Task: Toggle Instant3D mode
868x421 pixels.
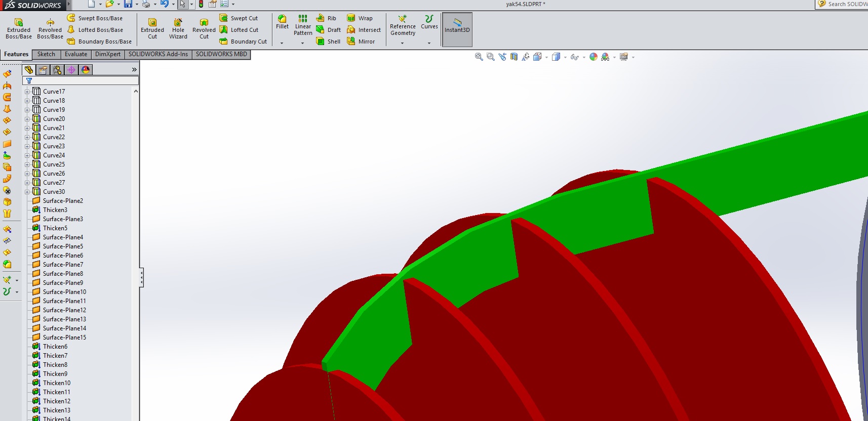Action: coord(457,29)
